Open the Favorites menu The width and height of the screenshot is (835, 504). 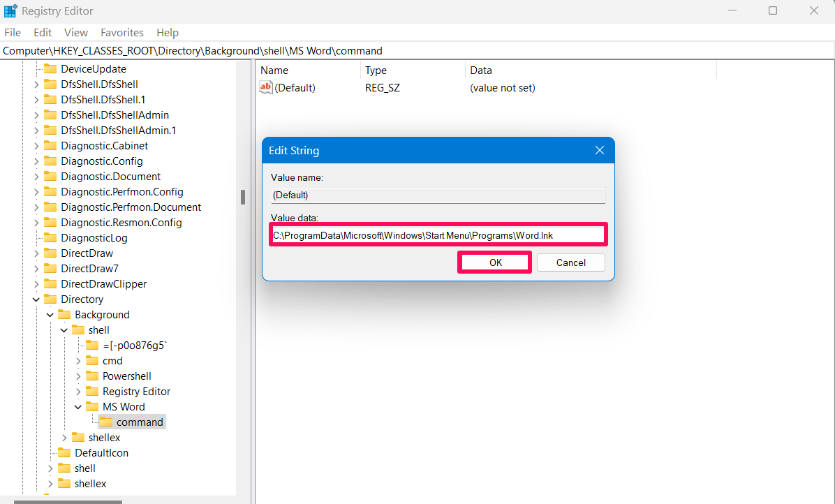122,33
